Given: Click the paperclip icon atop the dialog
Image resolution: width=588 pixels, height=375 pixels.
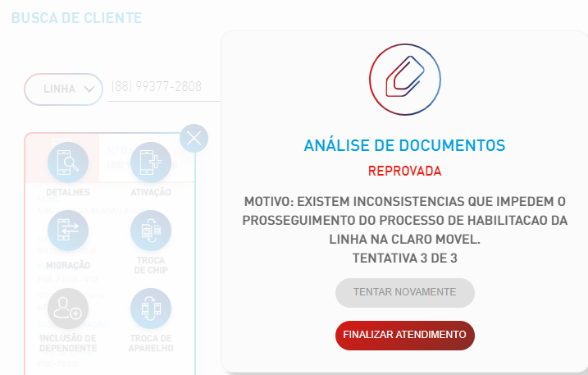Looking at the screenshot, I should pyautogui.click(x=405, y=80).
